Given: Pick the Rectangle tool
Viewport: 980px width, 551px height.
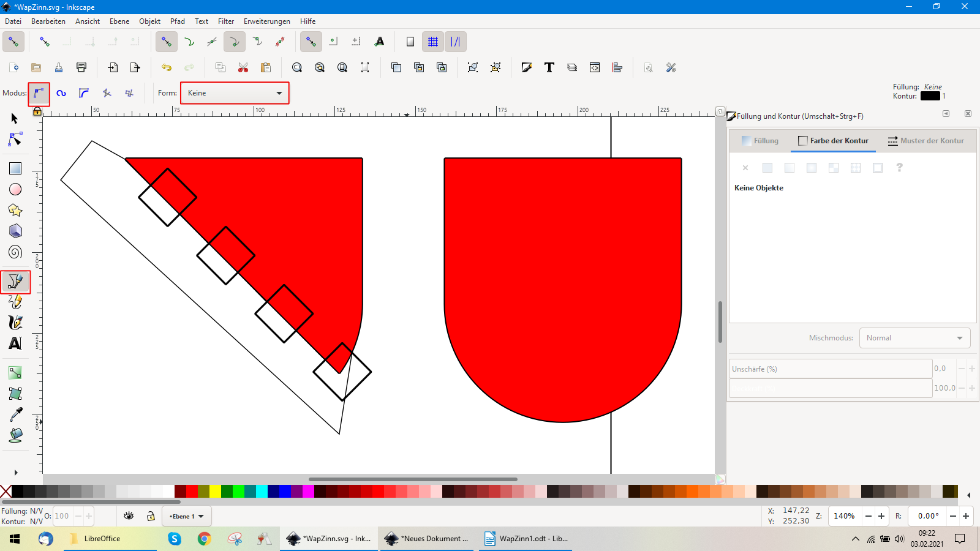Looking at the screenshot, I should point(15,168).
